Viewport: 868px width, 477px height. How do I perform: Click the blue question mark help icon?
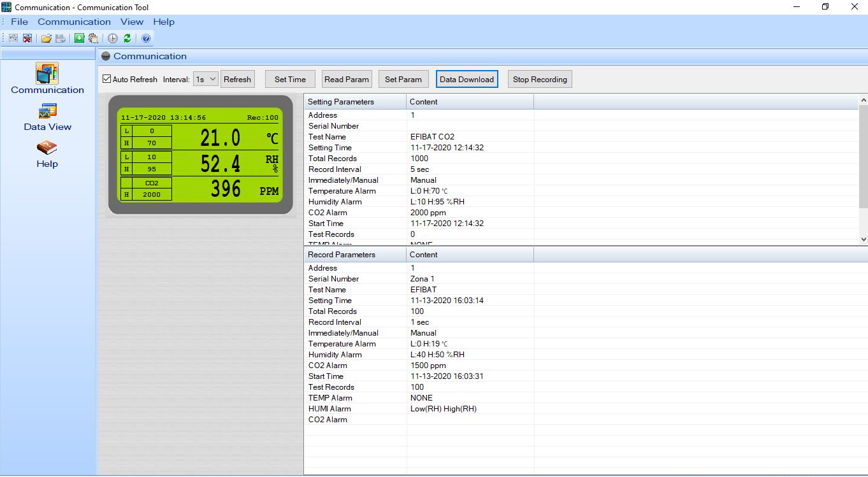pos(146,38)
